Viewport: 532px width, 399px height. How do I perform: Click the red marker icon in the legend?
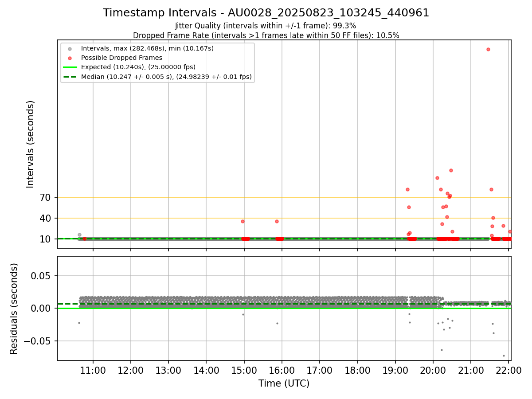70,58
